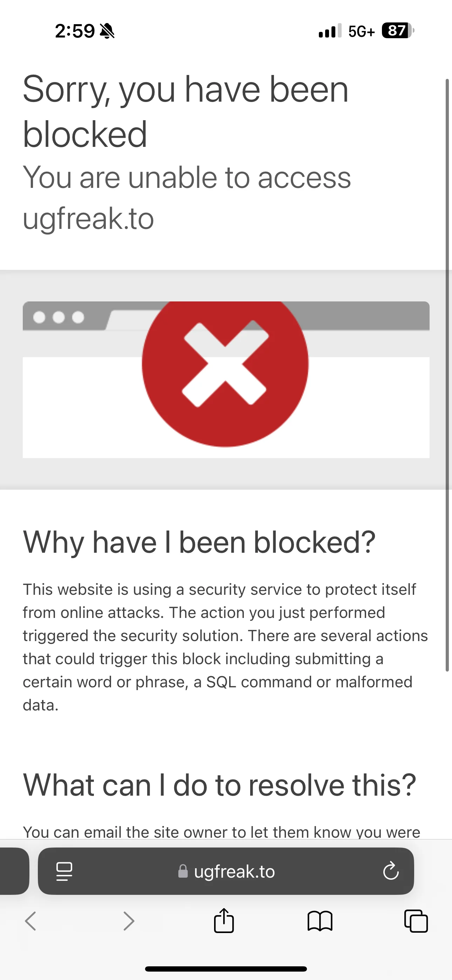This screenshot has width=452, height=980.
Task: Tap the adjacent tab's address bar edge
Action: (x=14, y=871)
